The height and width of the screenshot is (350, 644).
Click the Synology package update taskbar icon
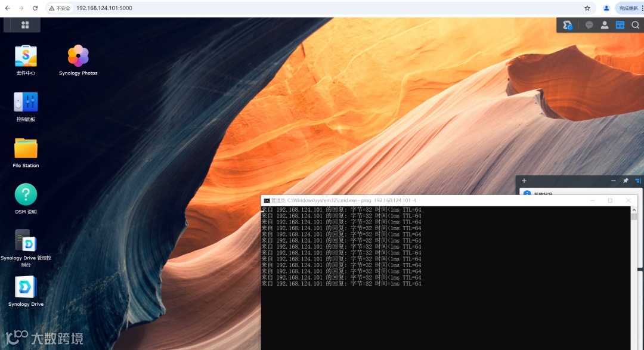(567, 25)
